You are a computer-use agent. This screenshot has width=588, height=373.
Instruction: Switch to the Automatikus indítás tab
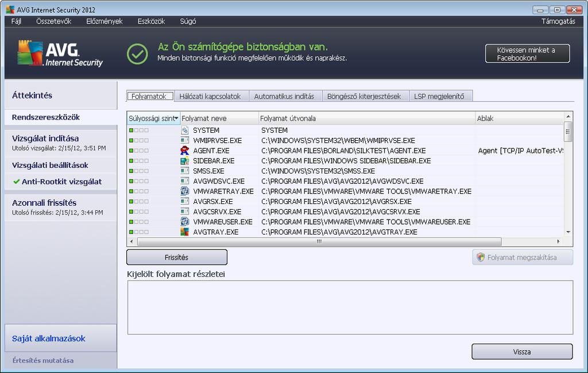point(284,96)
